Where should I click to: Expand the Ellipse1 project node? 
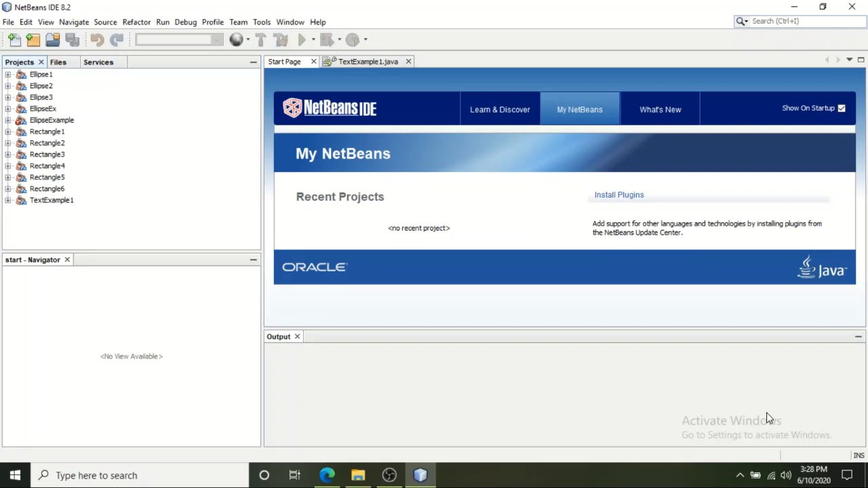click(x=7, y=75)
